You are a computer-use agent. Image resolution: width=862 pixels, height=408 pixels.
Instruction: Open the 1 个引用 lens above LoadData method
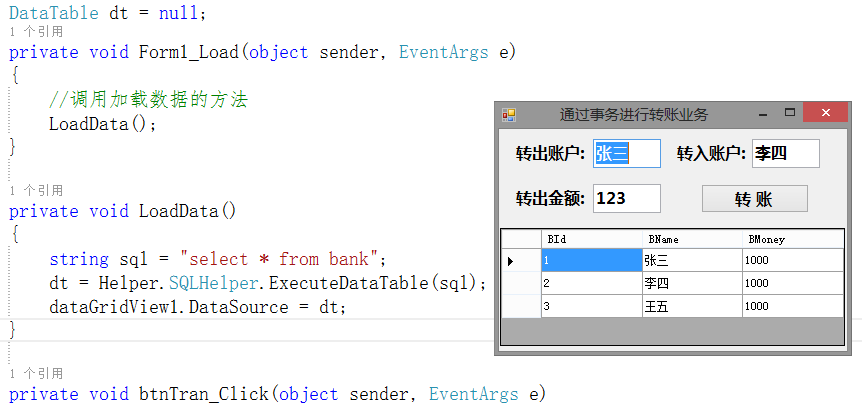click(x=36, y=191)
